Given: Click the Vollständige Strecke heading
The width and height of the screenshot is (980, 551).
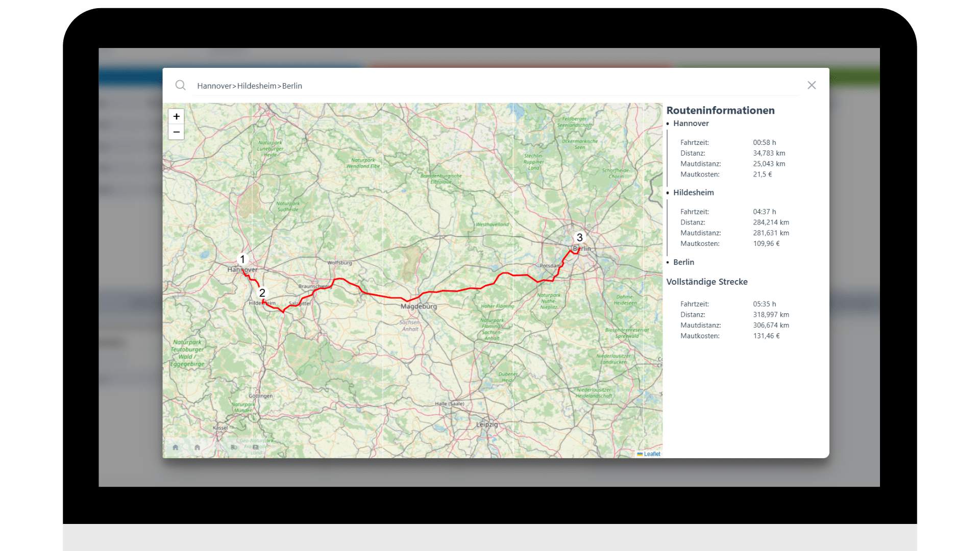Looking at the screenshot, I should coord(706,282).
